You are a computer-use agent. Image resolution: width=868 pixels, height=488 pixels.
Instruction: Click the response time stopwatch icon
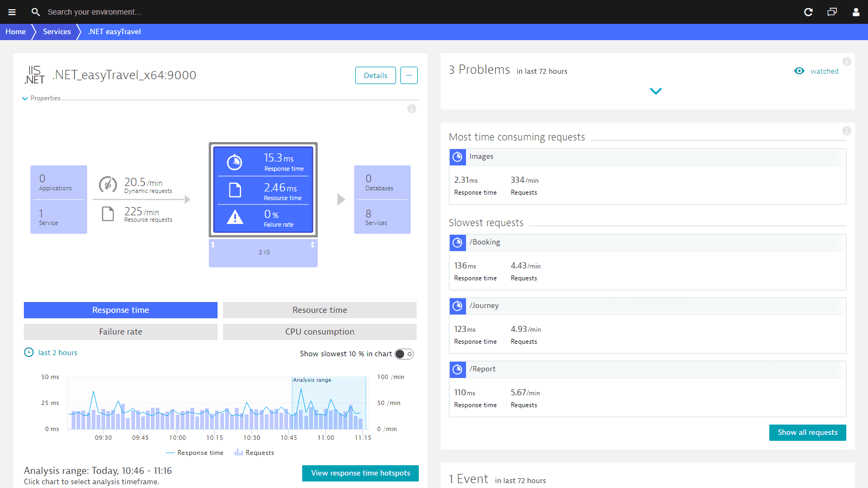point(234,162)
